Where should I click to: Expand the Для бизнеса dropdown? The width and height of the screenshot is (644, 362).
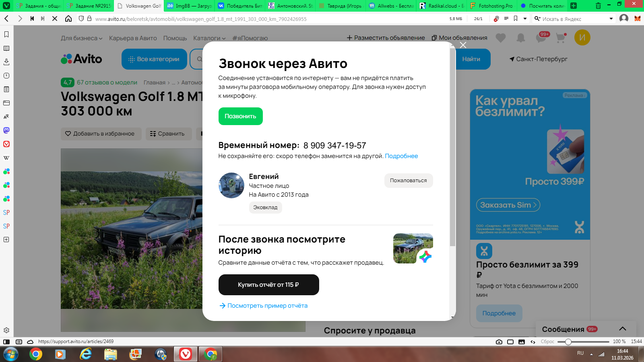(82, 38)
